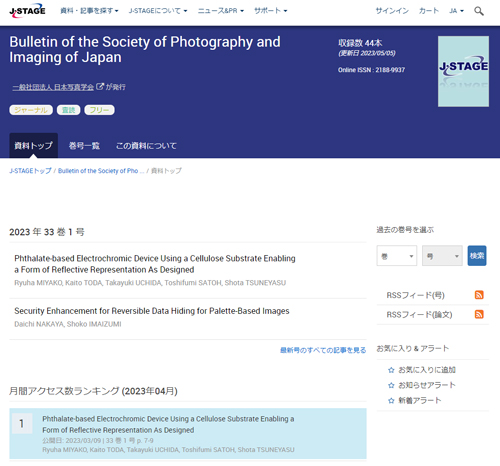This screenshot has width=500, height=466.
Task: Open the 資料・記事を探す menu
Action: pos(89,11)
